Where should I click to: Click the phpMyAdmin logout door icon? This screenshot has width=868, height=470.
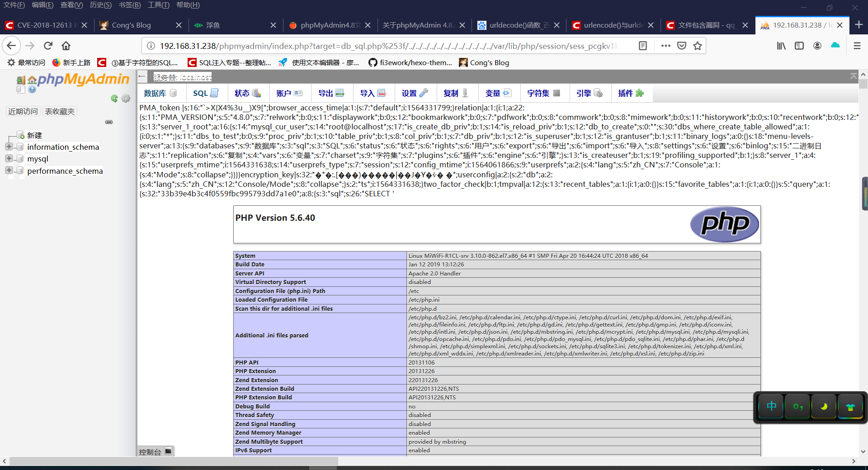[x=21, y=80]
